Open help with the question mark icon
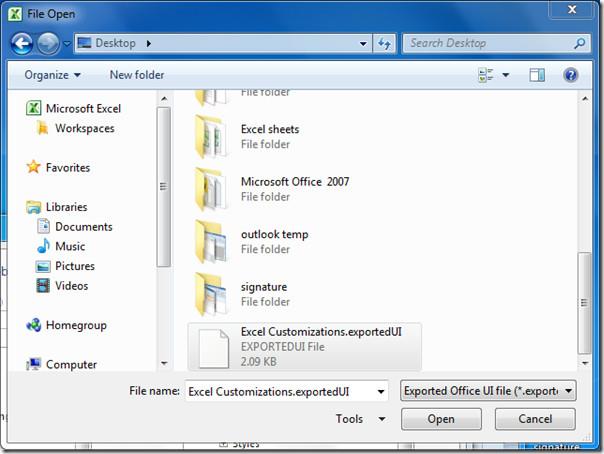604x454 pixels. pos(570,75)
